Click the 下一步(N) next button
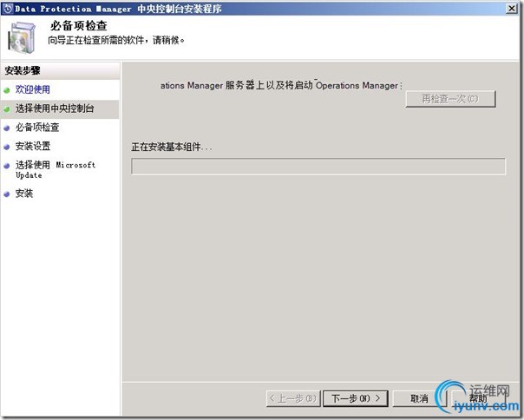The image size is (524, 420). point(356,398)
